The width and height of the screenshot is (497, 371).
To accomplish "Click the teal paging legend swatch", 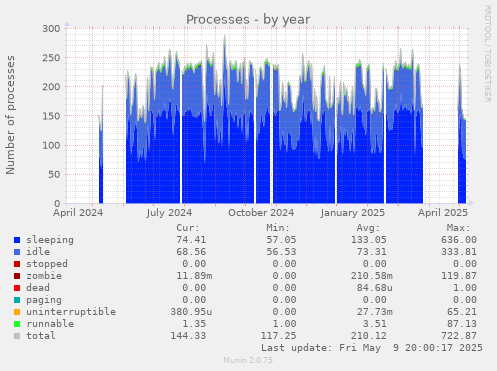I will [x=17, y=300].
